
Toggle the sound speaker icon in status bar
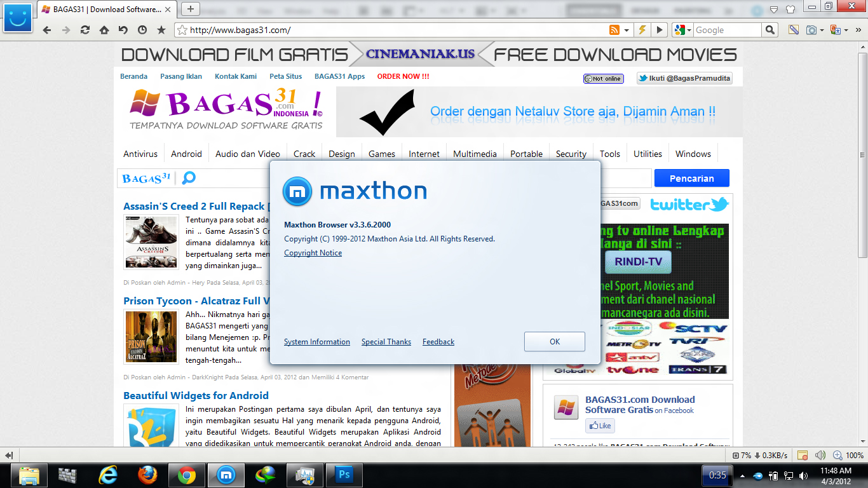(820, 455)
